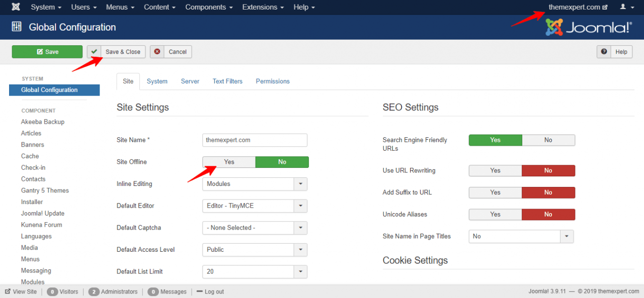
Task: Click the Save & Close checkmark icon
Action: [x=94, y=52]
